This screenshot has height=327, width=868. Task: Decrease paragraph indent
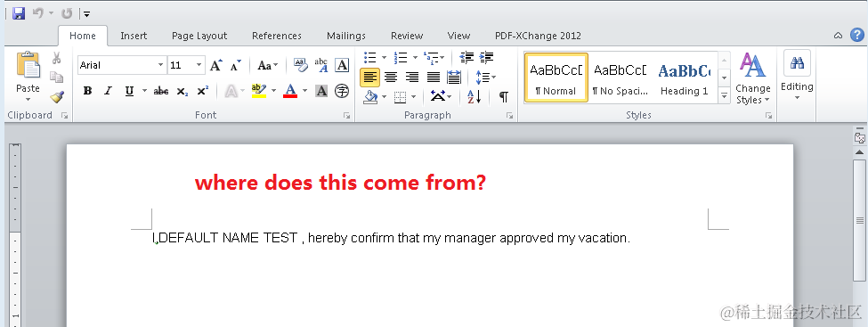(466, 58)
